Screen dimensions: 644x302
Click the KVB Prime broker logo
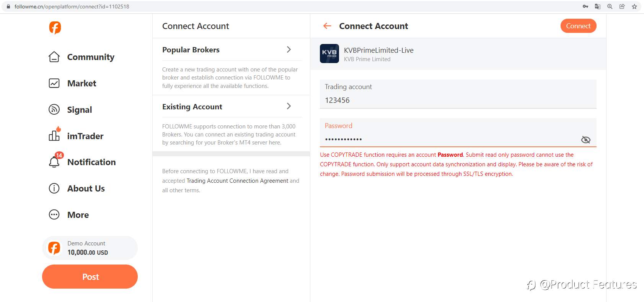click(x=329, y=54)
